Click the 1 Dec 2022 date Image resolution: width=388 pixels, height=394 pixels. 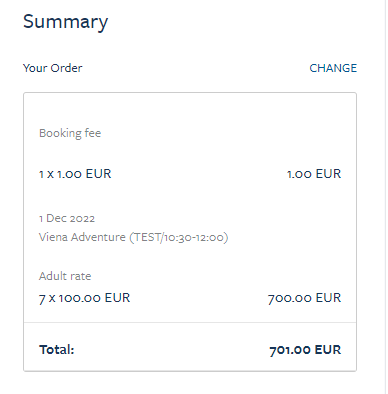click(x=67, y=218)
